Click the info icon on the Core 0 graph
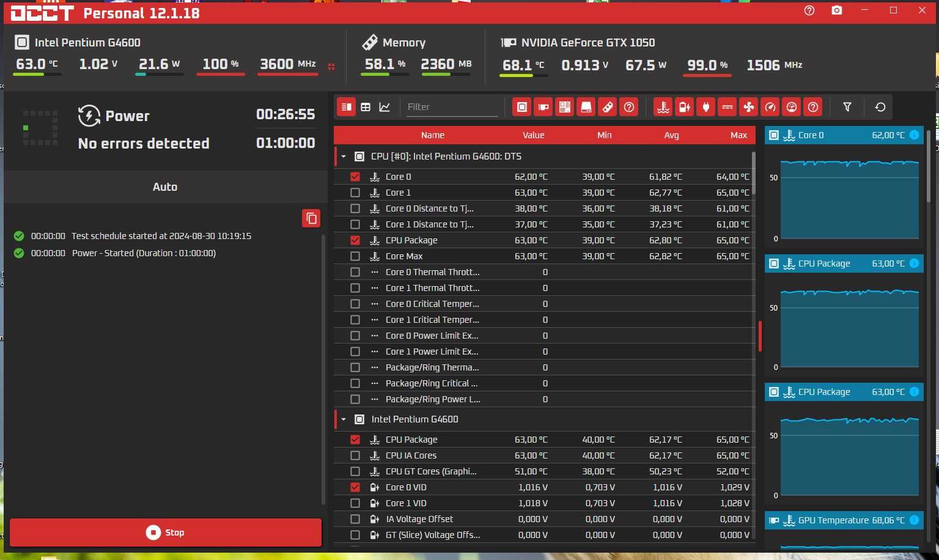Viewport: 939px width, 560px height. pyautogui.click(x=914, y=135)
